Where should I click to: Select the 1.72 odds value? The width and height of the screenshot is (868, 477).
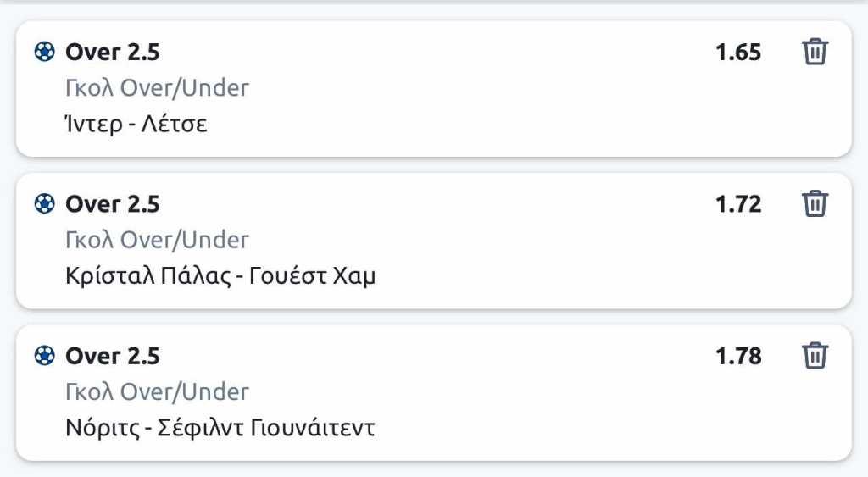pos(738,204)
